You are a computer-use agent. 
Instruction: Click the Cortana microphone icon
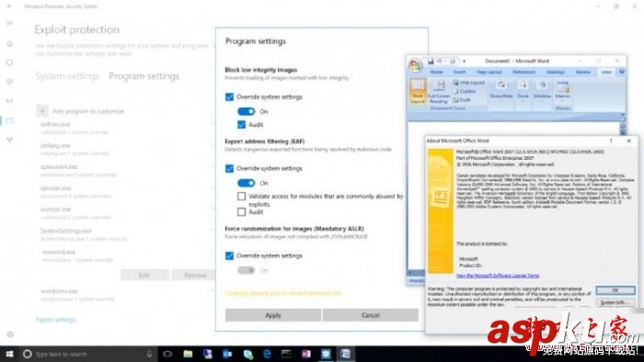pos(149,354)
